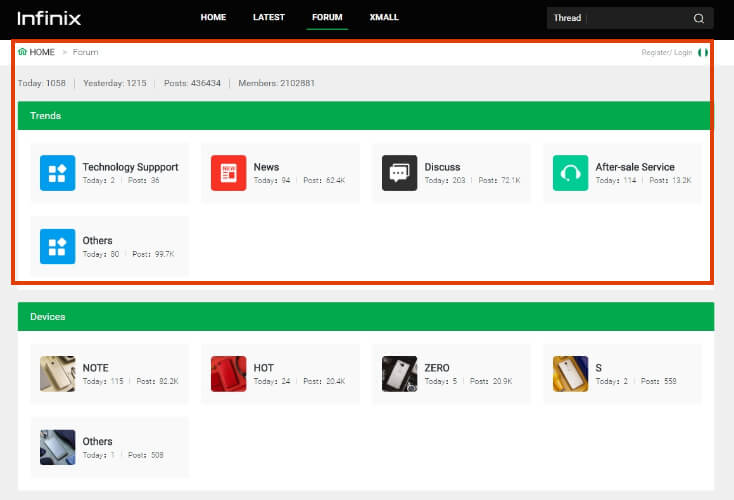Click the search magnifier icon
734x500 pixels.
click(698, 18)
